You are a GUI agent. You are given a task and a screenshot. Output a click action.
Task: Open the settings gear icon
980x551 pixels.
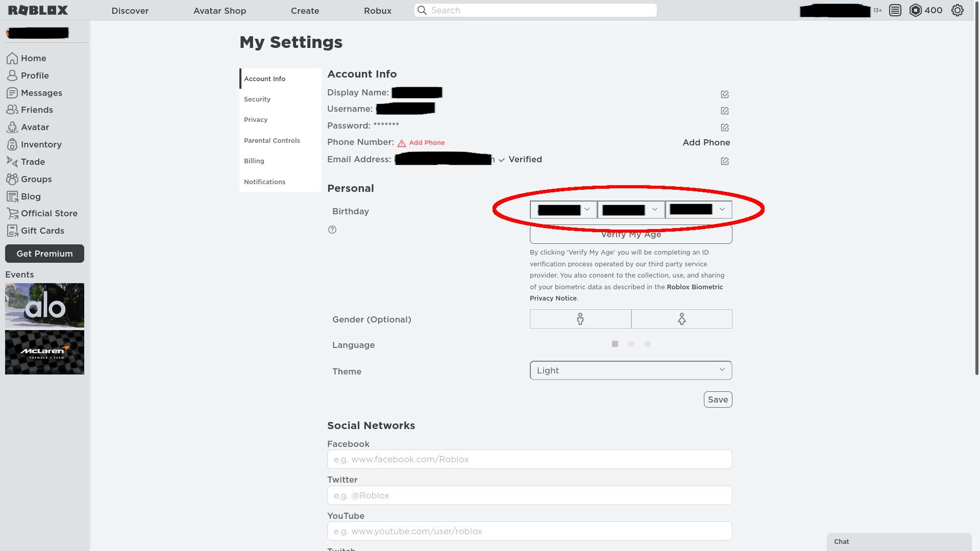tap(957, 10)
